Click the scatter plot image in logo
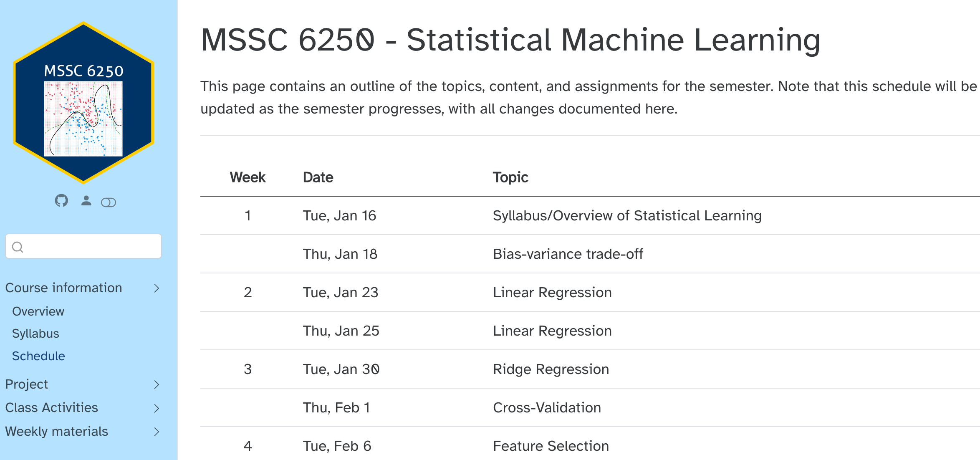The width and height of the screenshot is (980, 460). click(83, 119)
